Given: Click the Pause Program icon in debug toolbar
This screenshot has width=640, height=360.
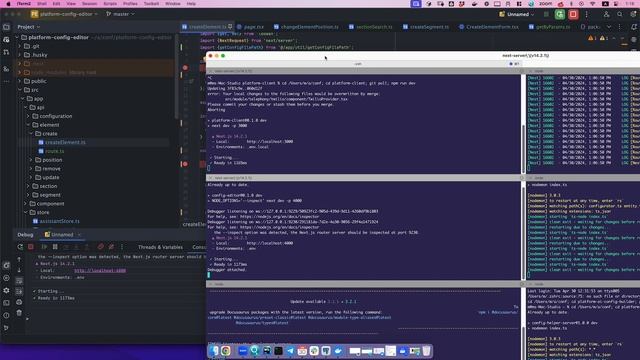Looking at the screenshot, I should pyautogui.click(x=55, y=247).
